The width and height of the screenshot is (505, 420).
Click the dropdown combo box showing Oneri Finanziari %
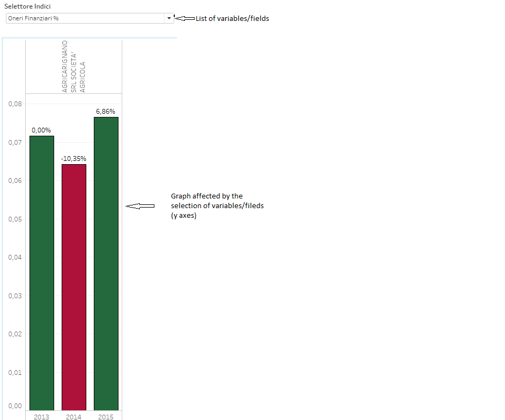[x=86, y=18]
